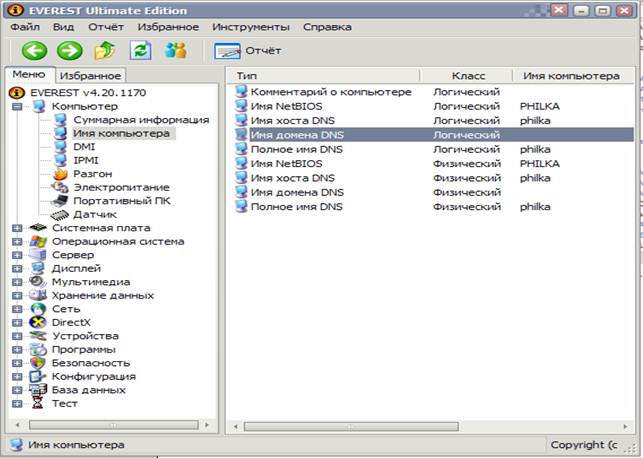Open the Отчёт report toolbar button

[248, 51]
